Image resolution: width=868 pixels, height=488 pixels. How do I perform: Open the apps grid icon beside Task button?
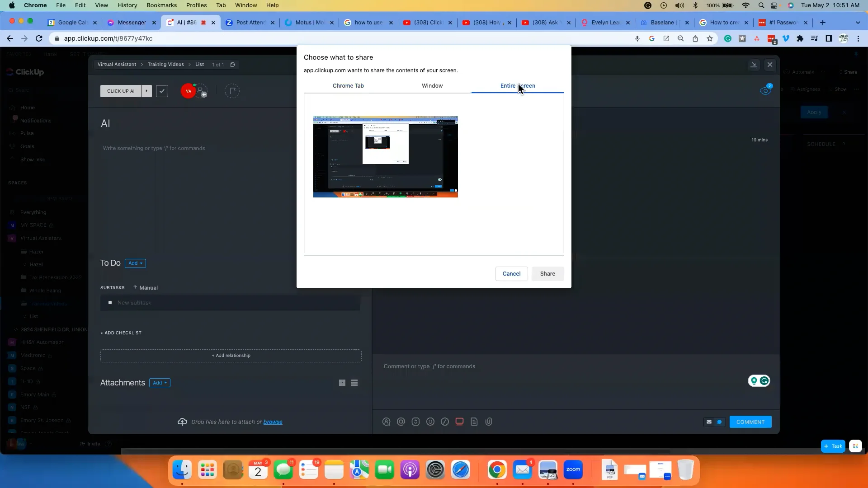pyautogui.click(x=855, y=446)
